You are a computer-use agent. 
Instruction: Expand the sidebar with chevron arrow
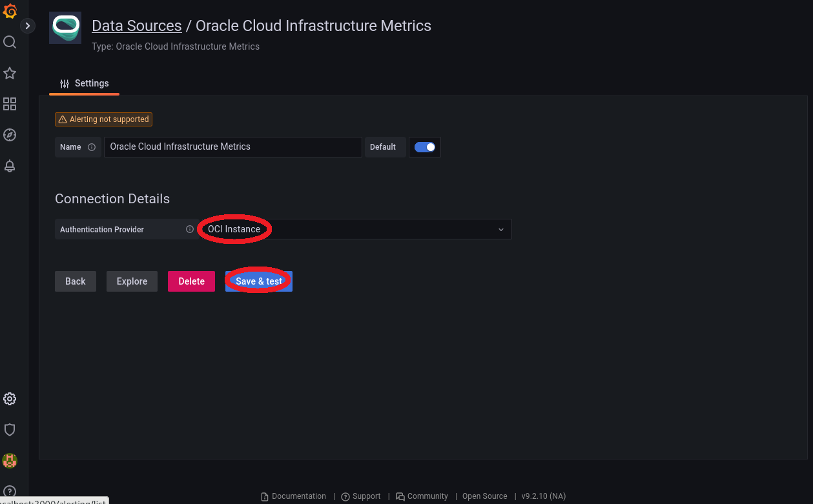point(27,26)
